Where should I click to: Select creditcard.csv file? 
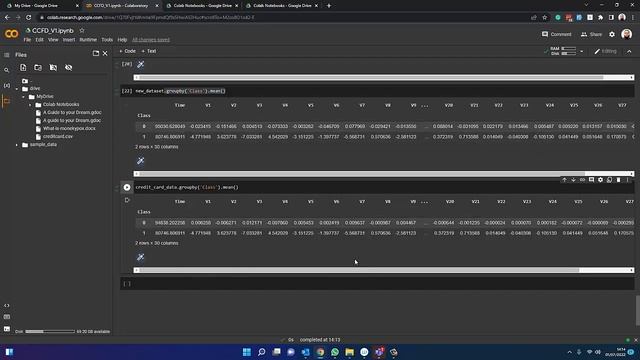58,136
